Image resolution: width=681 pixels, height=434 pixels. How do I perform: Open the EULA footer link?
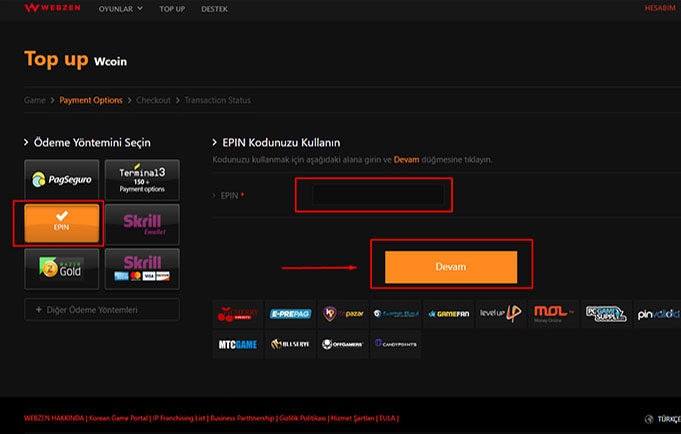(x=387, y=418)
